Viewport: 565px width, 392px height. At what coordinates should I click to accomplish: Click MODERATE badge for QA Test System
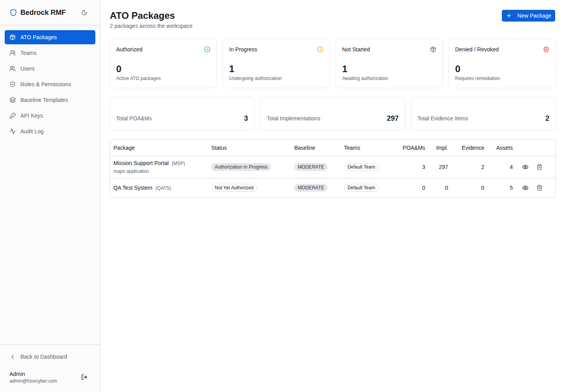[311, 188]
